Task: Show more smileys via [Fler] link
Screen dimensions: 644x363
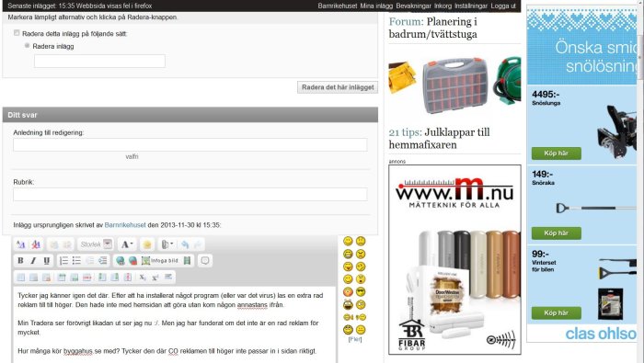Action: coord(355,339)
